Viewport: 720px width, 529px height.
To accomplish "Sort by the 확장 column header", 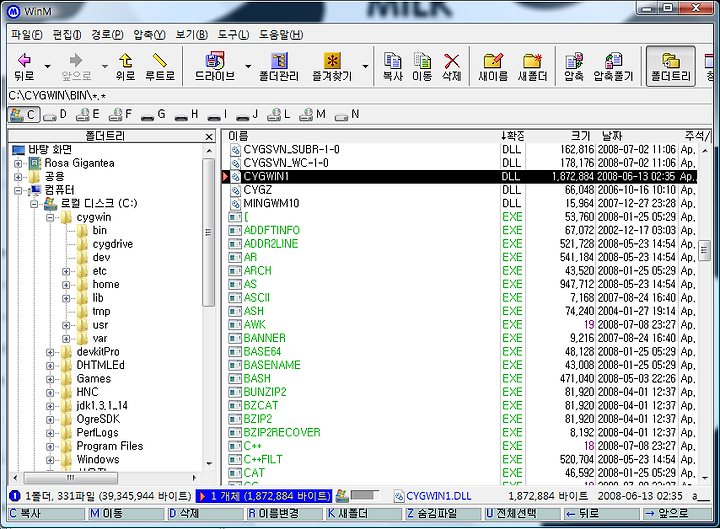I will pyautogui.click(x=512, y=136).
